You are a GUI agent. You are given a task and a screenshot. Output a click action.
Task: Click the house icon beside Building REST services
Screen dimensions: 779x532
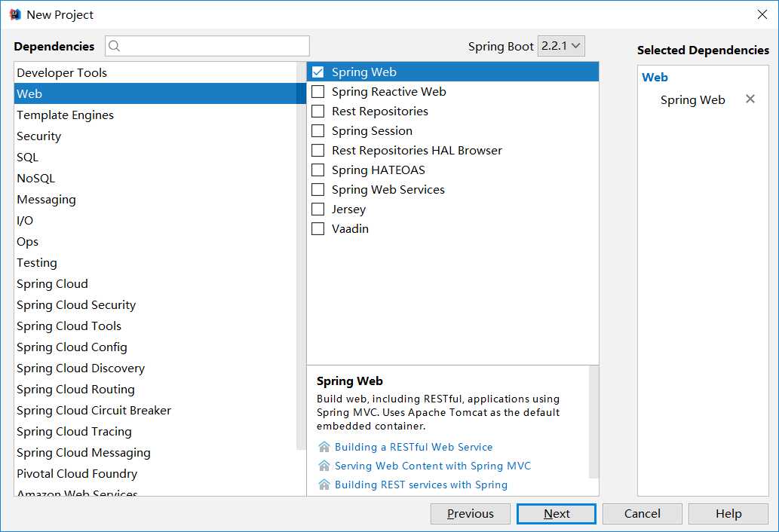[x=324, y=485]
